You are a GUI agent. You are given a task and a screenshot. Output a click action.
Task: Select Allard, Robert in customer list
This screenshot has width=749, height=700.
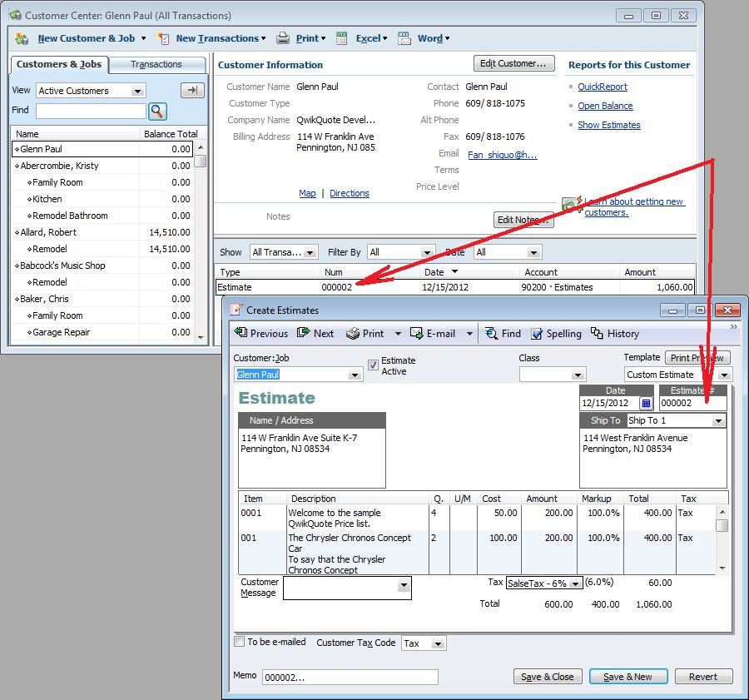[x=48, y=232]
